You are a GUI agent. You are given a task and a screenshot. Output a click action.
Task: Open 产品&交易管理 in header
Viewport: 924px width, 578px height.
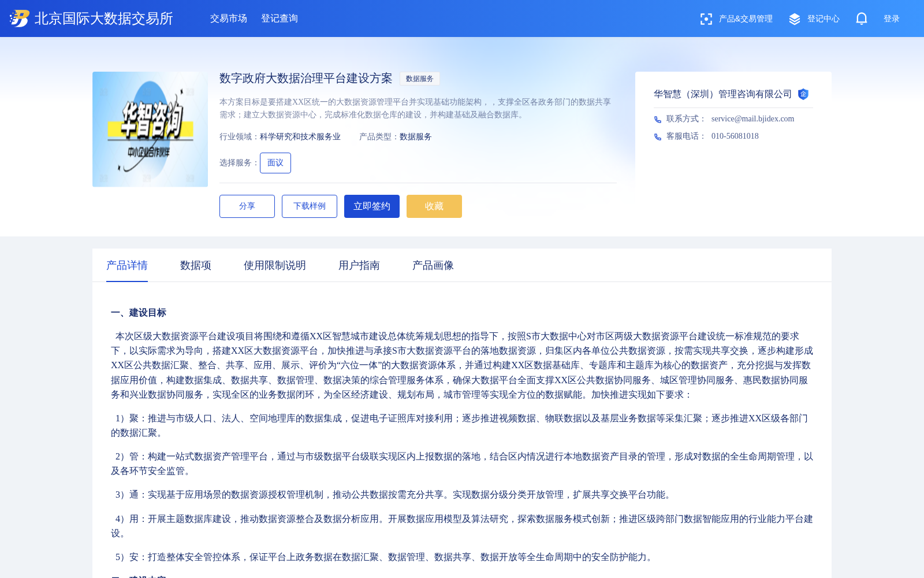pos(746,19)
